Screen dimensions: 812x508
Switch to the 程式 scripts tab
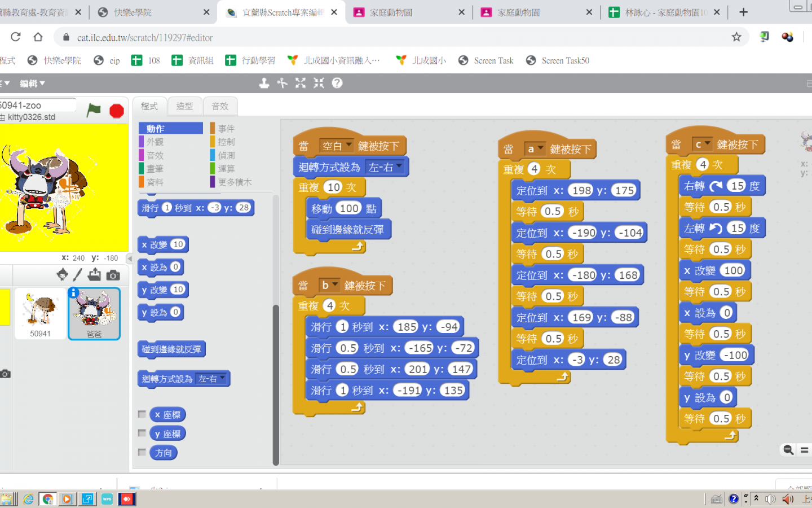[x=149, y=106]
